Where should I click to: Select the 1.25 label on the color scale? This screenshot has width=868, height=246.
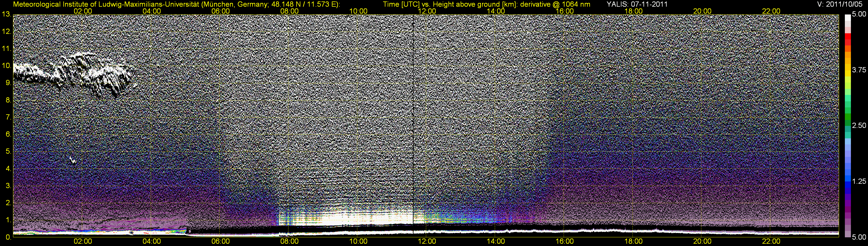click(x=858, y=182)
